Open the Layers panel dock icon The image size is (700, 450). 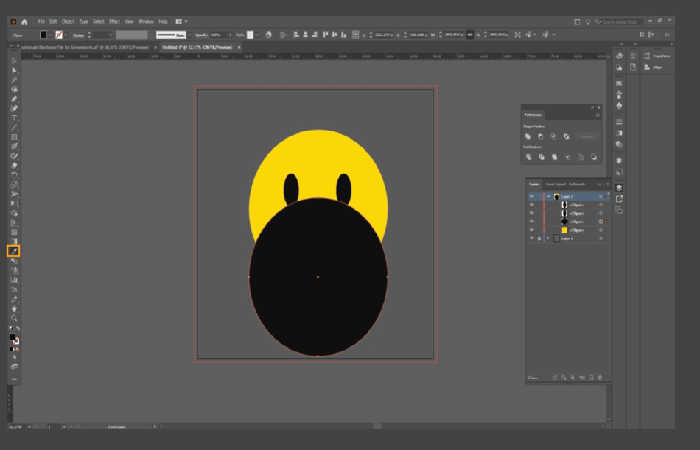[619, 188]
